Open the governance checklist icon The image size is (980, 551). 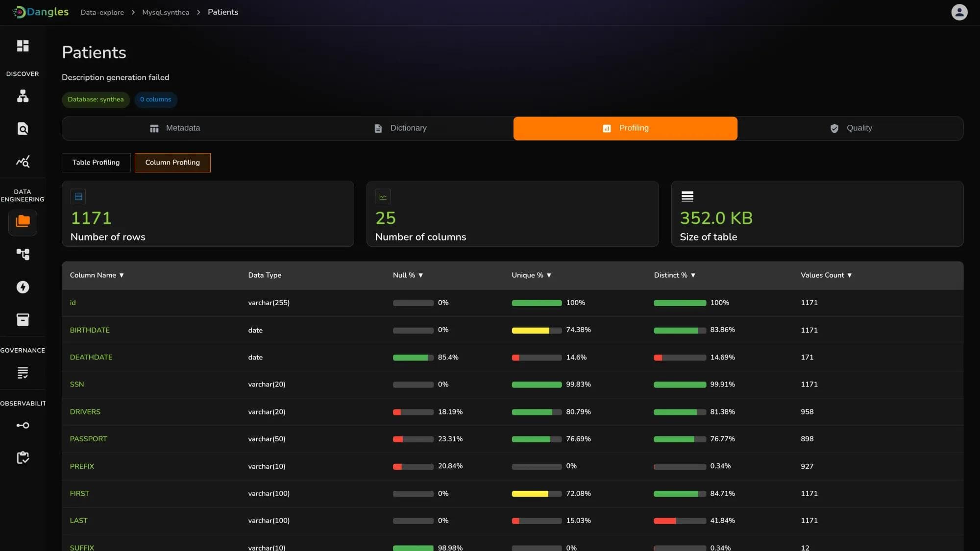click(23, 373)
